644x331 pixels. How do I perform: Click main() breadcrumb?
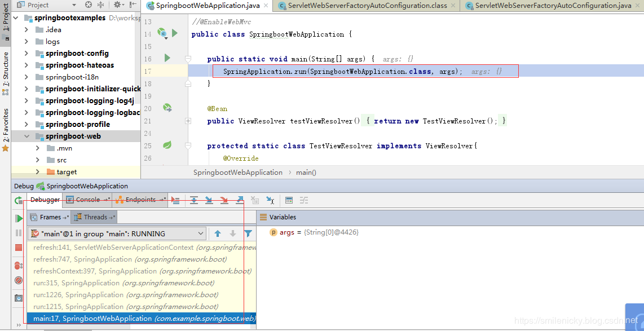point(306,173)
